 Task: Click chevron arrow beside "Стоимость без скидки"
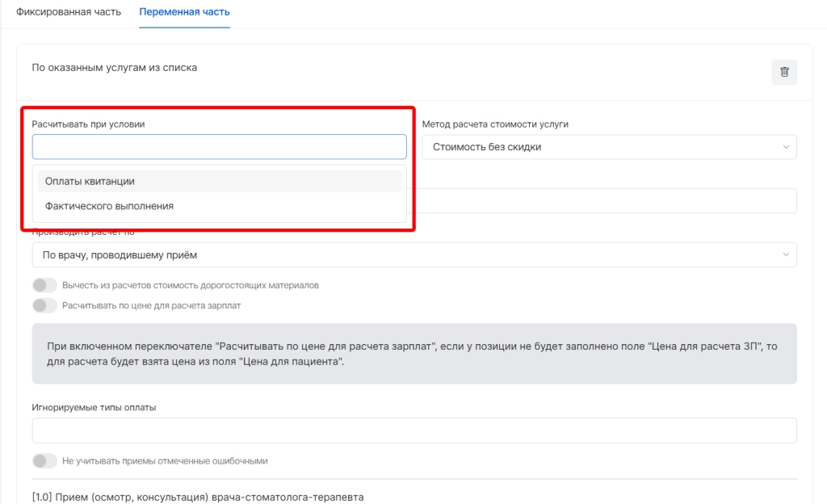tap(786, 147)
